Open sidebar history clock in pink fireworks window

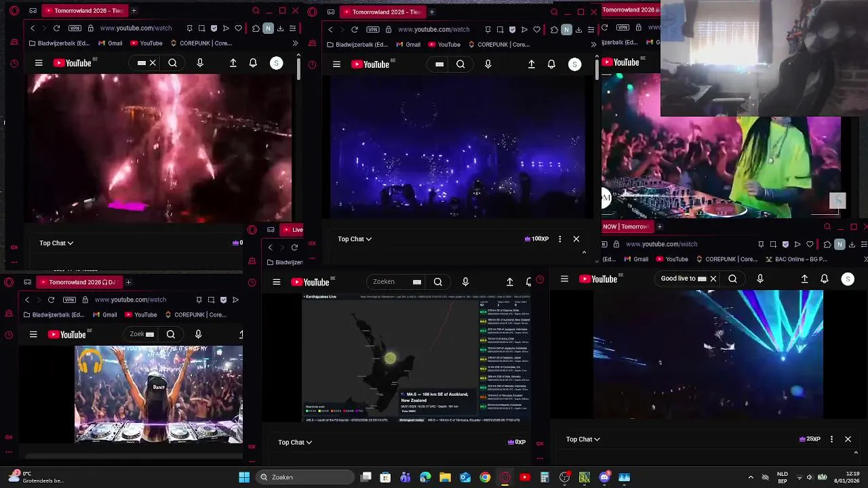(x=14, y=64)
